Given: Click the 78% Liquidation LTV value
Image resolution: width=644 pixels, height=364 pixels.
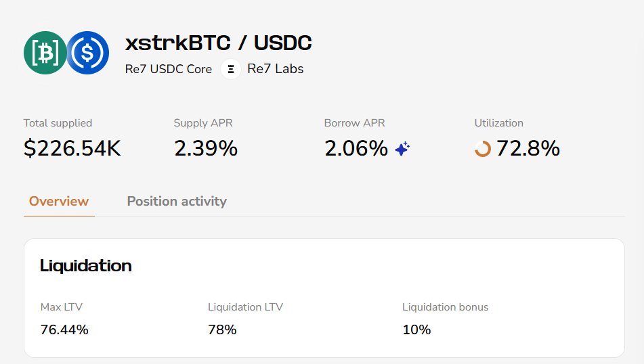Looking at the screenshot, I should click(222, 329).
